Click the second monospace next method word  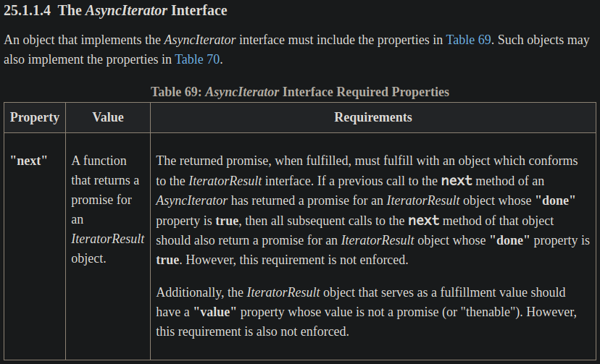pos(424,221)
